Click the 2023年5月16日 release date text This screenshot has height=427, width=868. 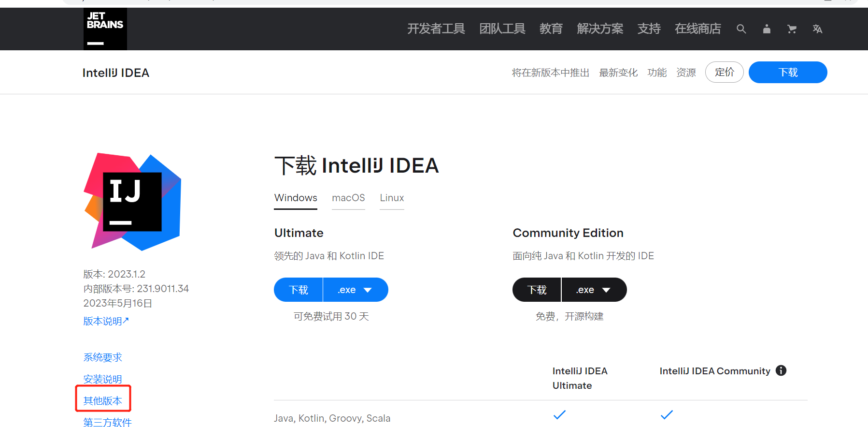click(118, 303)
